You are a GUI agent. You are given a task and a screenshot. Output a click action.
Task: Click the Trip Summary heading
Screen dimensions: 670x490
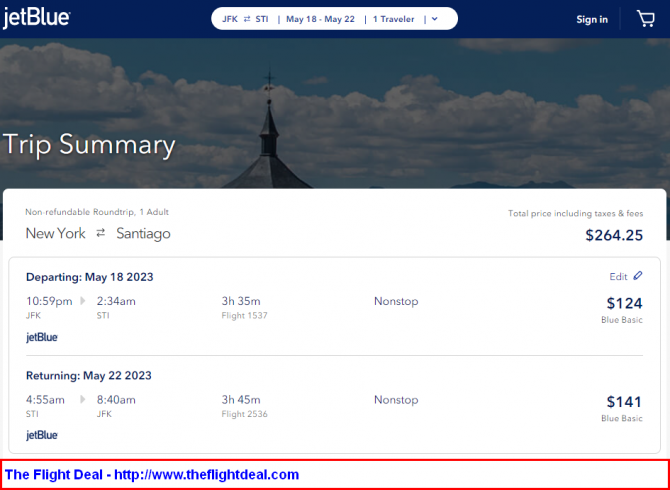click(x=89, y=144)
